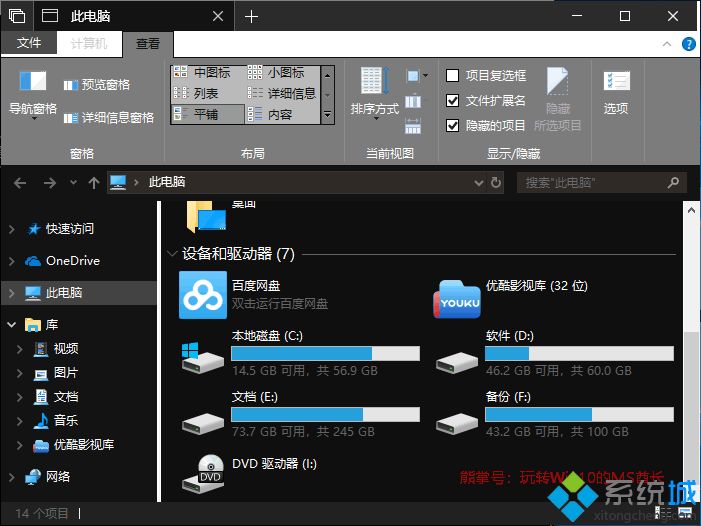Go up one folder level
The height and width of the screenshot is (526, 701).
coord(93,182)
